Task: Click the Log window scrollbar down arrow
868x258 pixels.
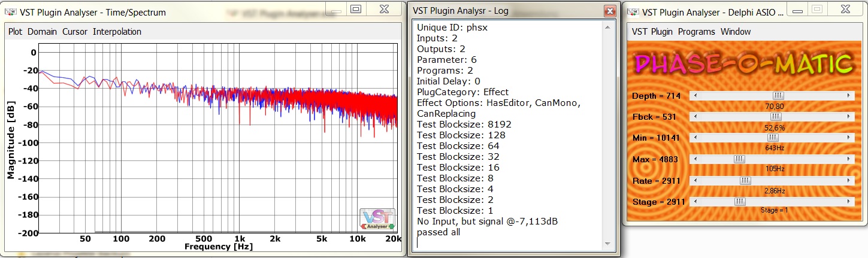Action: [609, 244]
